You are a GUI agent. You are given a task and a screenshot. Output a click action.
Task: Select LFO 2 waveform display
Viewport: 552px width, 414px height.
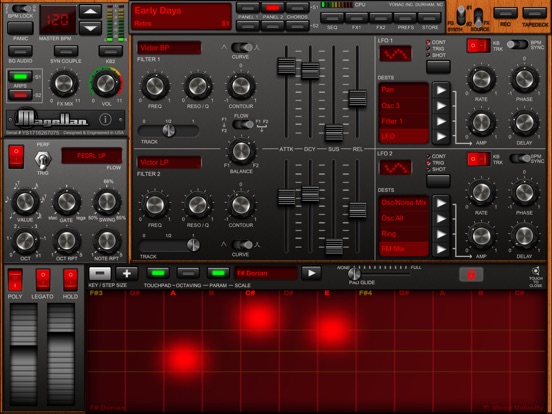[x=395, y=167]
